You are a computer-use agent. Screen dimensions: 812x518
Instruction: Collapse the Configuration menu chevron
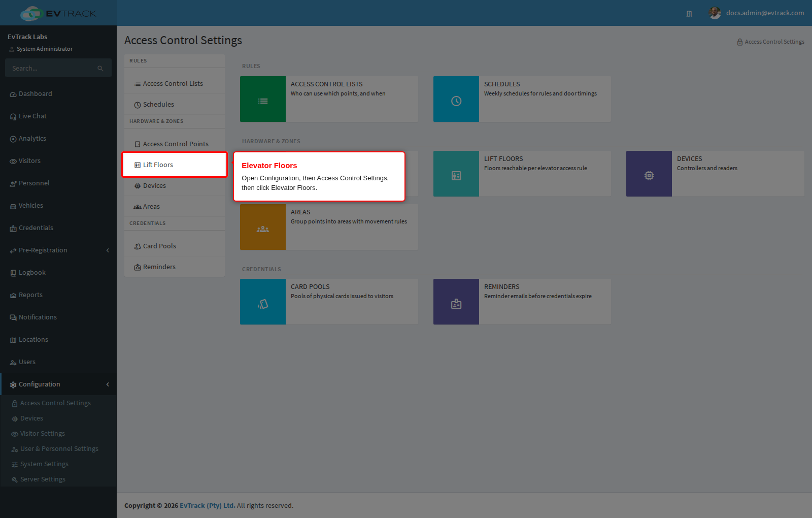point(108,384)
